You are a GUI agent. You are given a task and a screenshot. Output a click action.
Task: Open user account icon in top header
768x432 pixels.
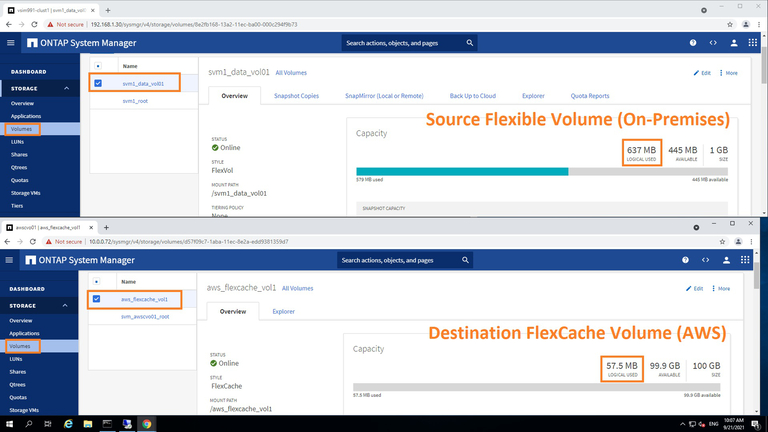(736, 43)
